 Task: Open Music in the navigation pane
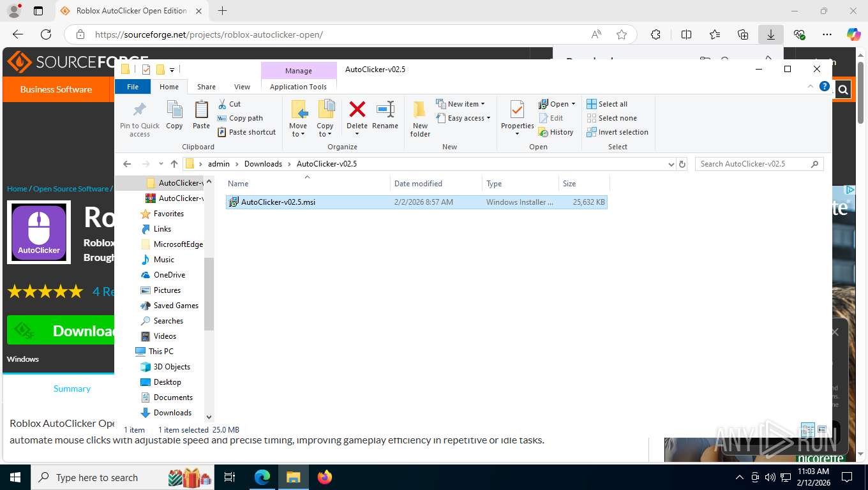tap(163, 260)
